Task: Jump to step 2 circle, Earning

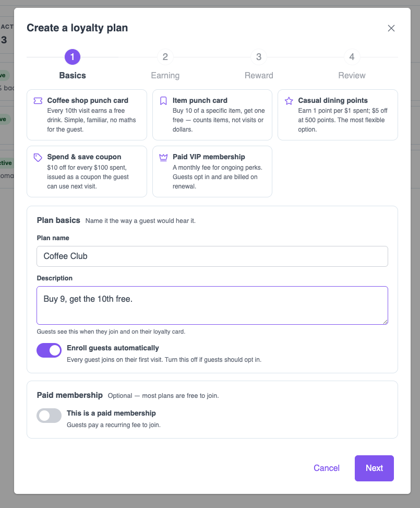Action: [165, 57]
